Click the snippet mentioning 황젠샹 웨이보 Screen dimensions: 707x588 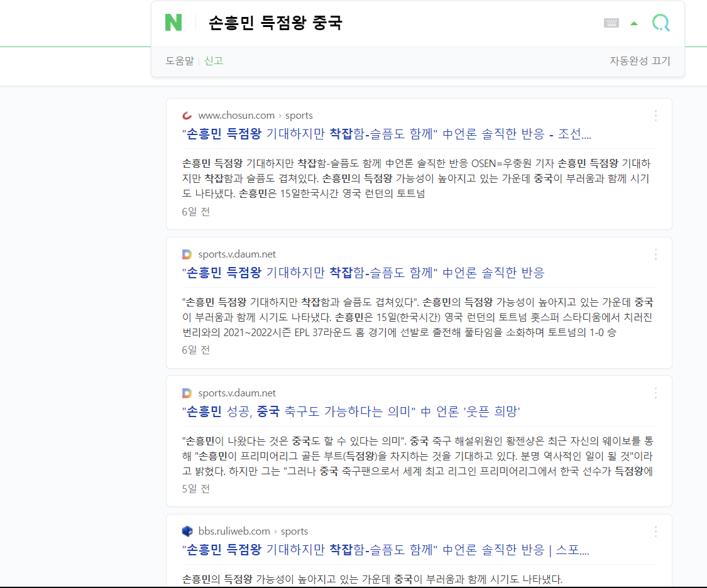[418, 456]
